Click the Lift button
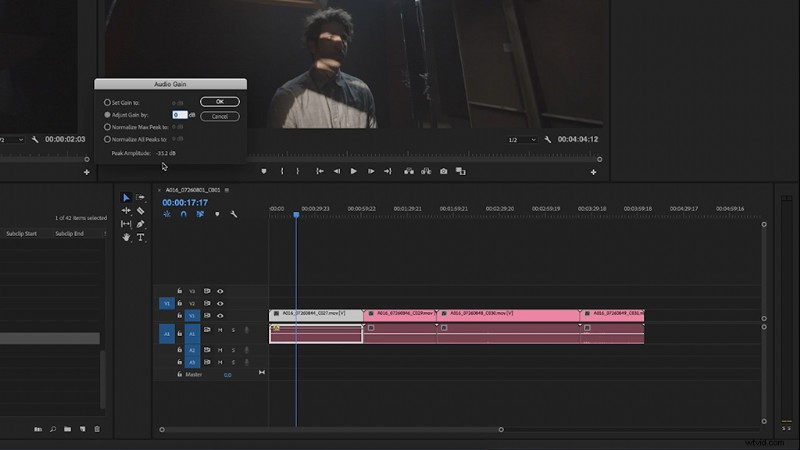The width and height of the screenshot is (800, 450). pyautogui.click(x=409, y=171)
